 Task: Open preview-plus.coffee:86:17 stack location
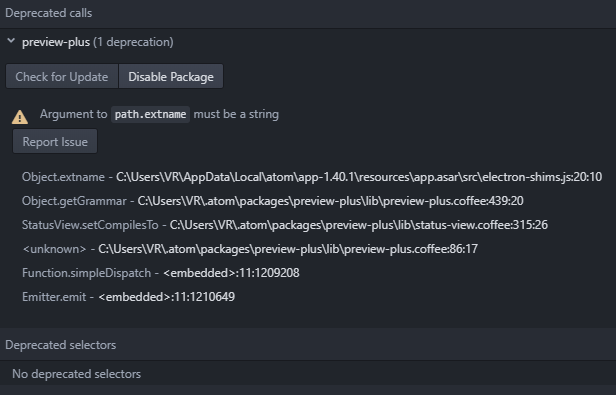tap(288, 249)
